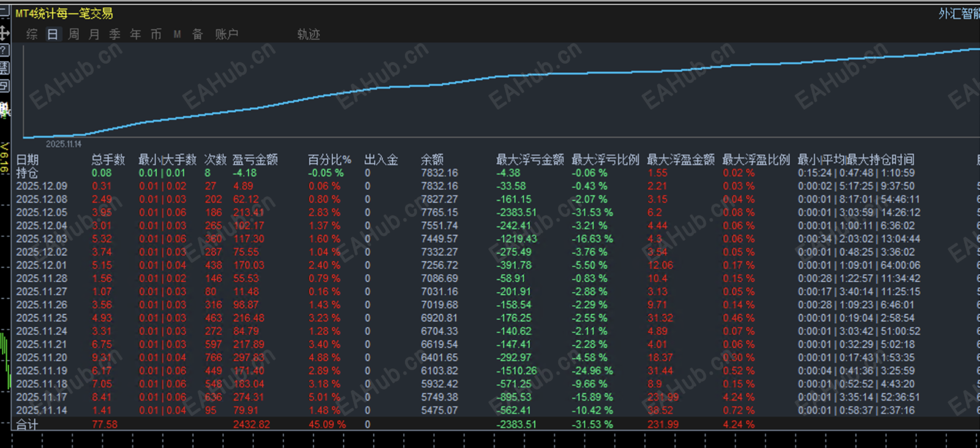Viewport: 980px width, 448px height.
Task: Open the M tab
Action: coord(177,34)
